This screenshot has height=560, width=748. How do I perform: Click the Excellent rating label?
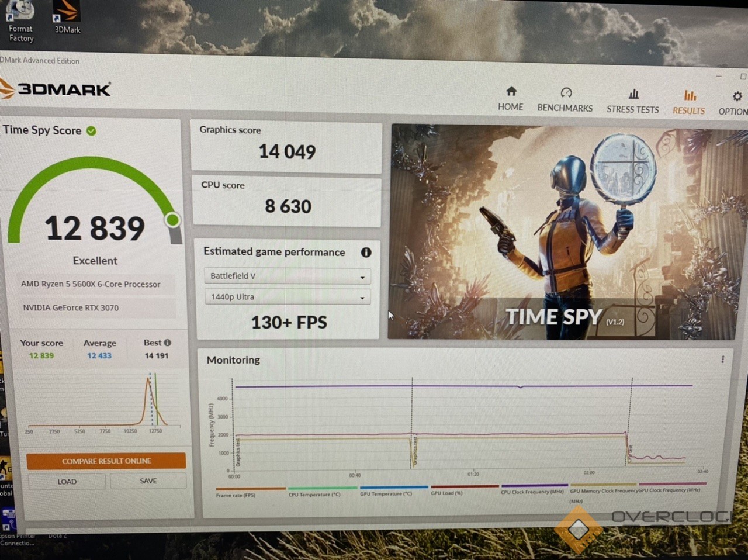95,261
